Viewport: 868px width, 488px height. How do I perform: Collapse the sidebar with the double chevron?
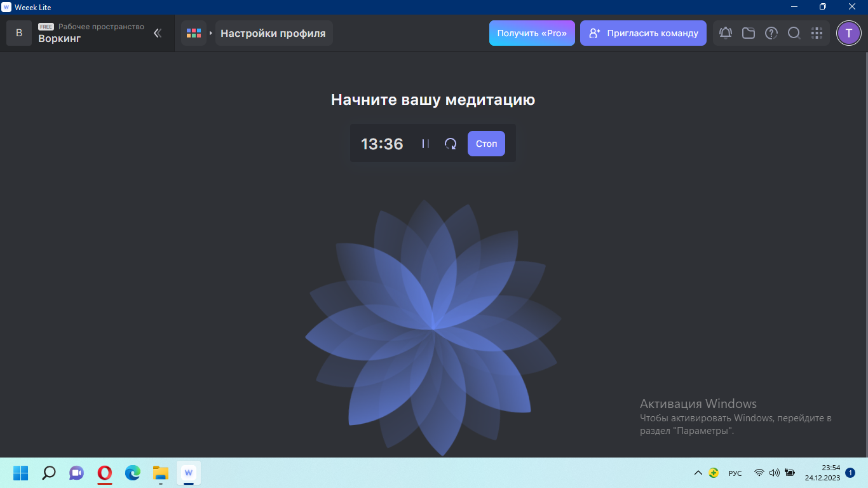coord(157,33)
